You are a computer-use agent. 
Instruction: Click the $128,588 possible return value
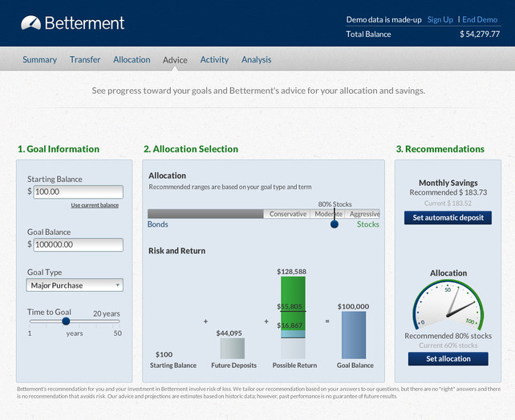(x=292, y=272)
